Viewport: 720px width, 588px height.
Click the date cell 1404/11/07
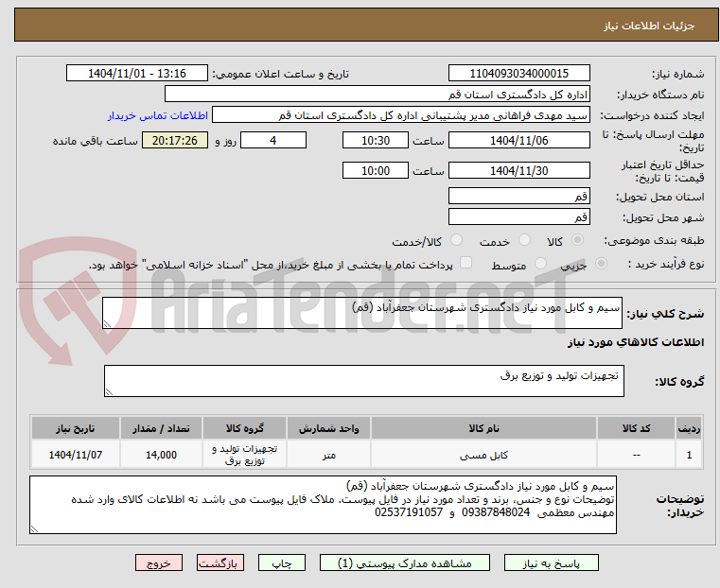(76, 455)
